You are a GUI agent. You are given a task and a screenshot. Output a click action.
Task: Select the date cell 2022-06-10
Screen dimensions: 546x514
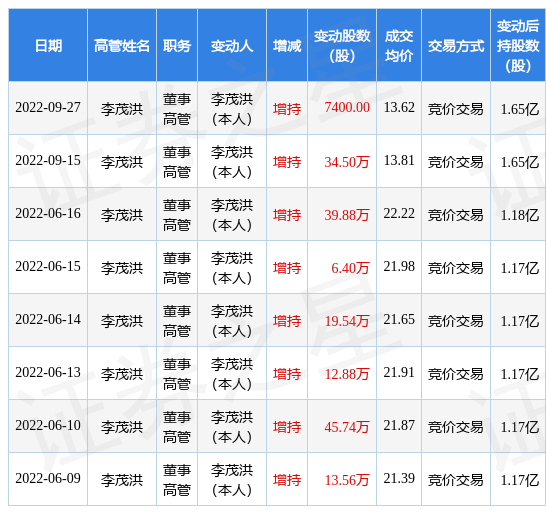[x=48, y=426]
